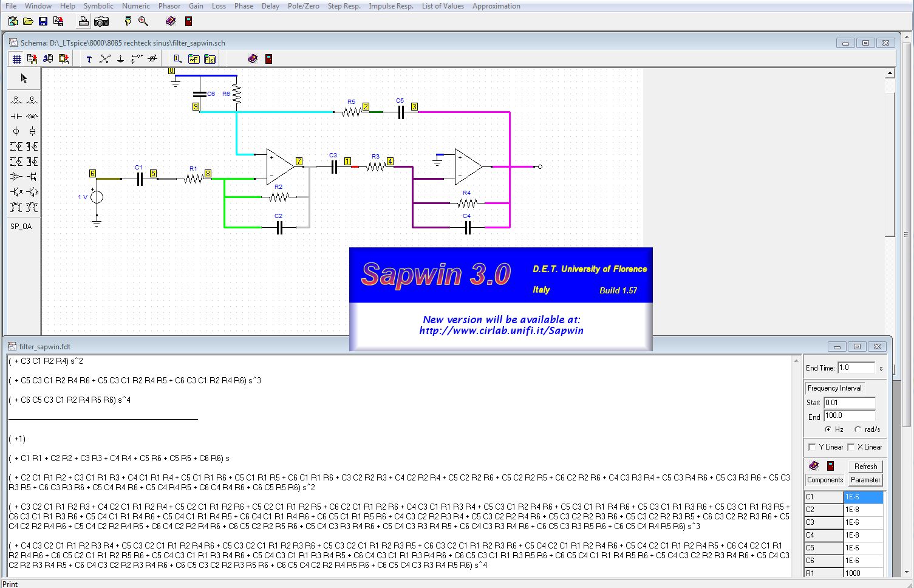
Task: Open help book icon in main toolbar
Action: click(171, 21)
